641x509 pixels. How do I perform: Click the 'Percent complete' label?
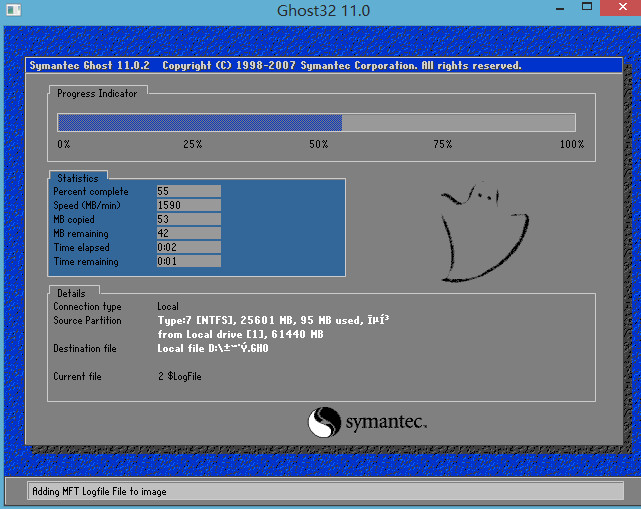click(91, 191)
